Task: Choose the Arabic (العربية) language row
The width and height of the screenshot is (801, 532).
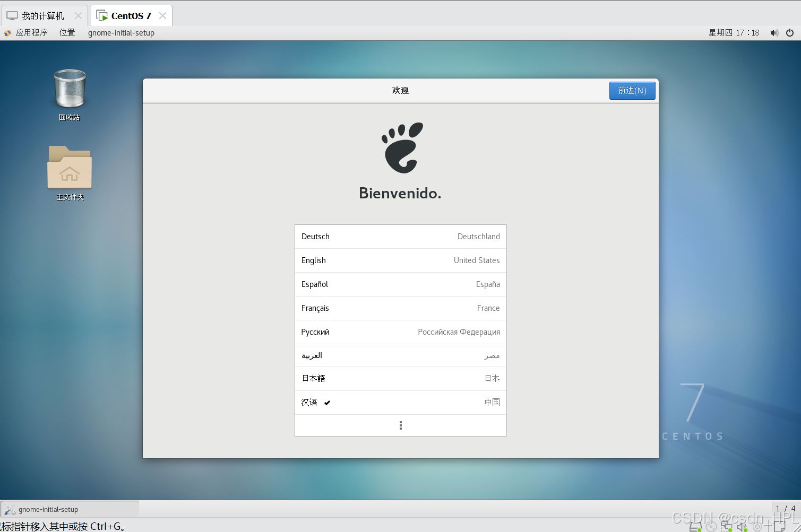Action: [401, 355]
